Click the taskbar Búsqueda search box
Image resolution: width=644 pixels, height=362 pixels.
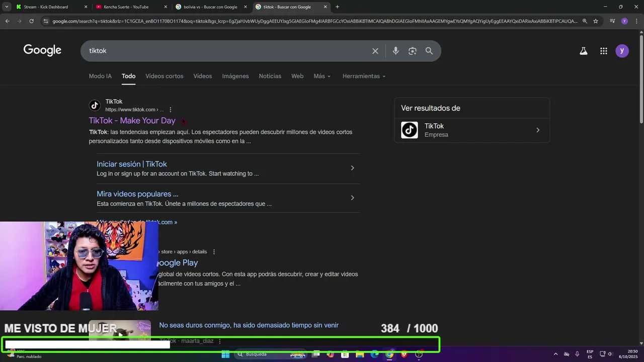(270, 354)
